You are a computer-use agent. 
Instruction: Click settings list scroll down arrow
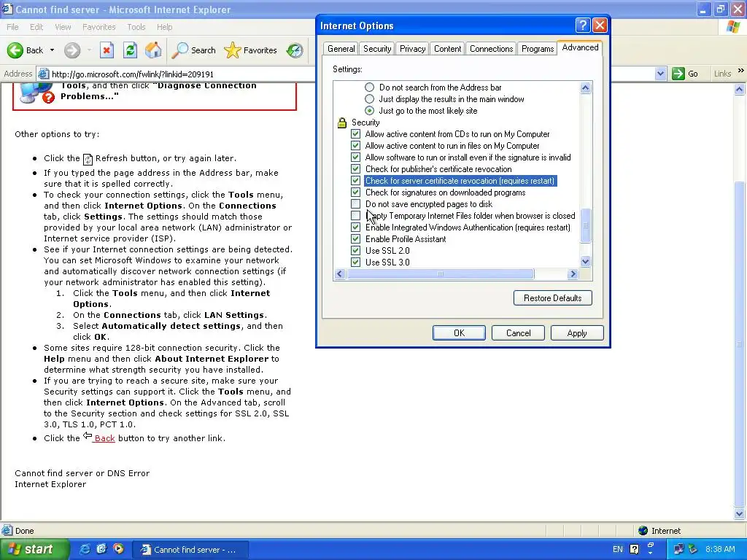coord(586,261)
